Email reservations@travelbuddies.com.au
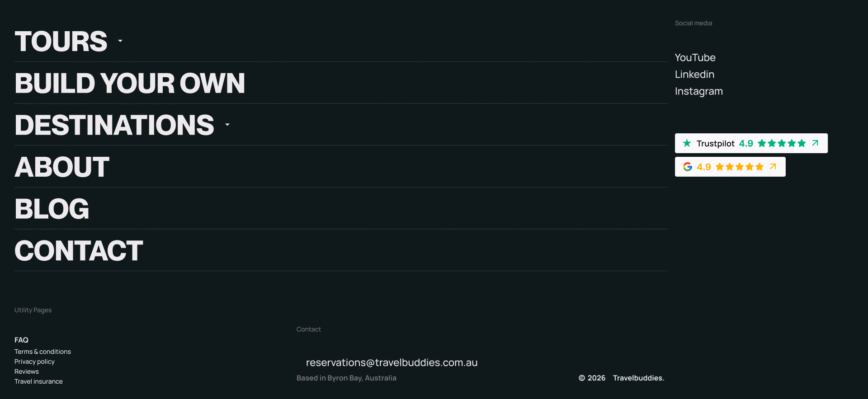868x399 pixels. coord(392,362)
